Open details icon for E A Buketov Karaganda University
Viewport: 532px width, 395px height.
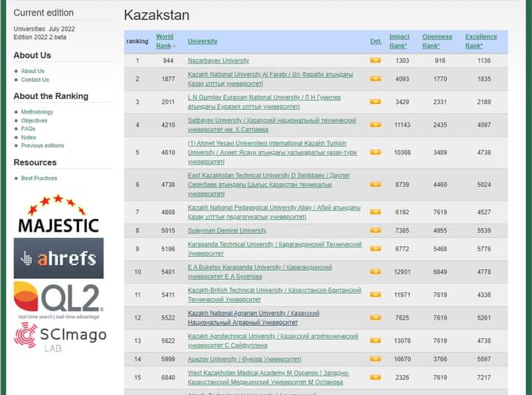pyautogui.click(x=375, y=272)
